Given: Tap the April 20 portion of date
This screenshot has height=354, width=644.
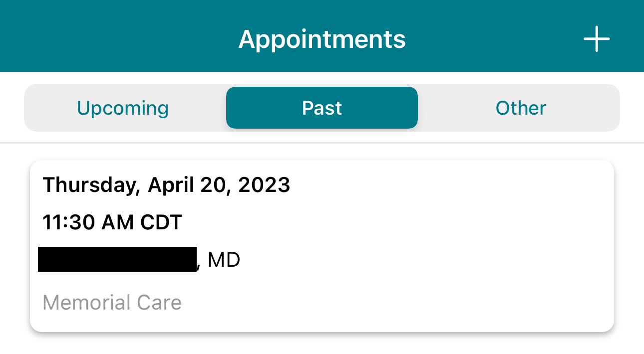Looking at the screenshot, I should (x=190, y=185).
